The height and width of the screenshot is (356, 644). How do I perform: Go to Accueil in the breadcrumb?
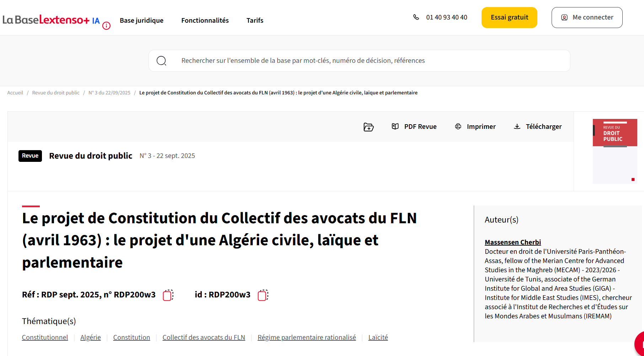pyautogui.click(x=15, y=93)
